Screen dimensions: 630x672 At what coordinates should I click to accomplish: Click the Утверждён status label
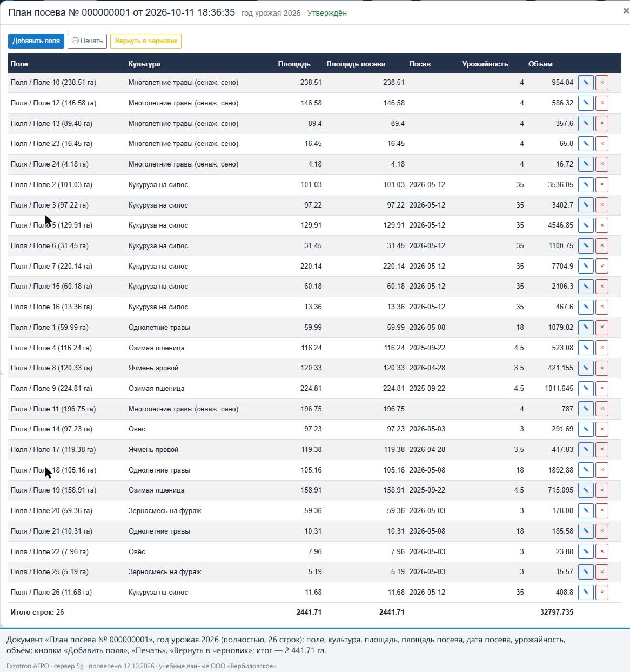(x=327, y=13)
